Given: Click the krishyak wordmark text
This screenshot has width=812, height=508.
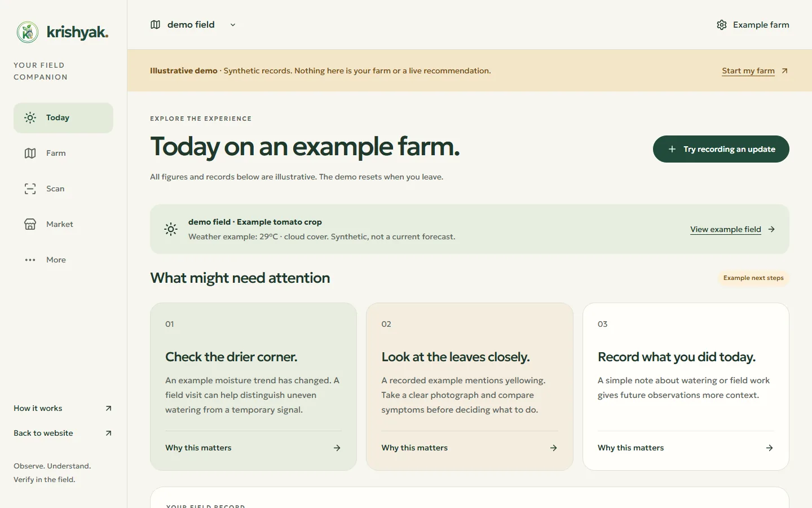Looking at the screenshot, I should (77, 32).
